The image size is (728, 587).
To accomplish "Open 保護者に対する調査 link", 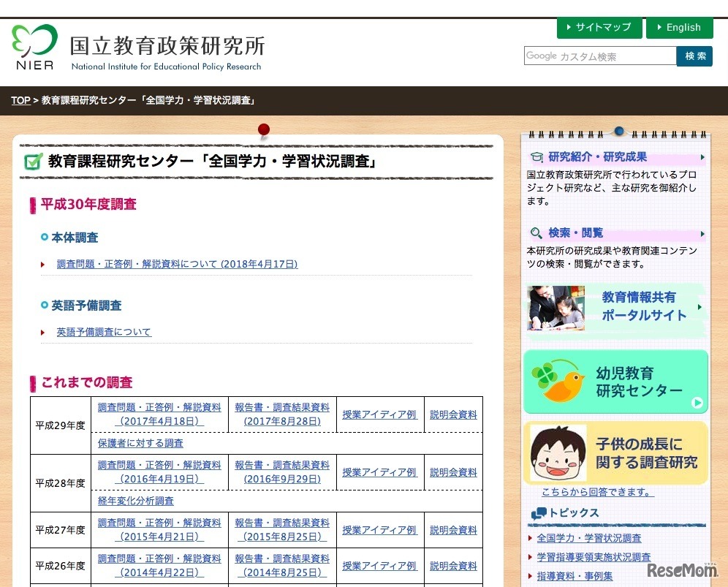I will [139, 442].
